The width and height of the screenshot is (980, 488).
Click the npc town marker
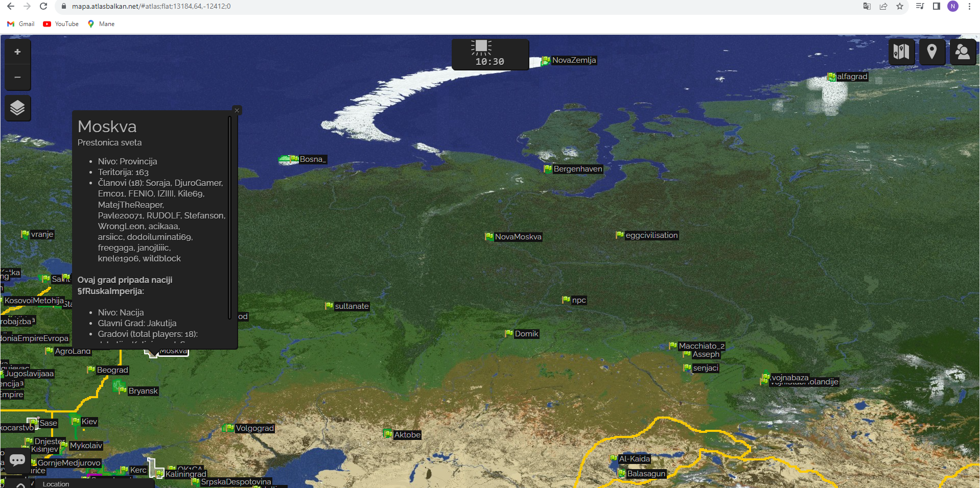[x=566, y=300]
